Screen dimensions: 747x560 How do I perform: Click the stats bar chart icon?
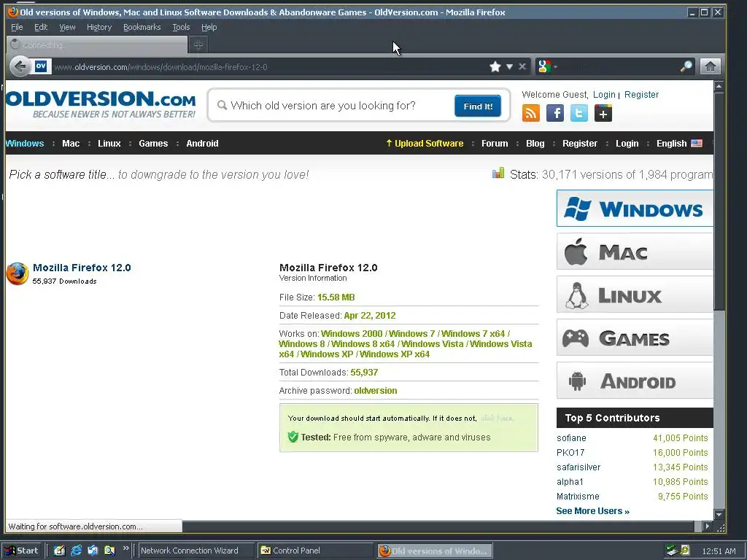[x=498, y=173]
